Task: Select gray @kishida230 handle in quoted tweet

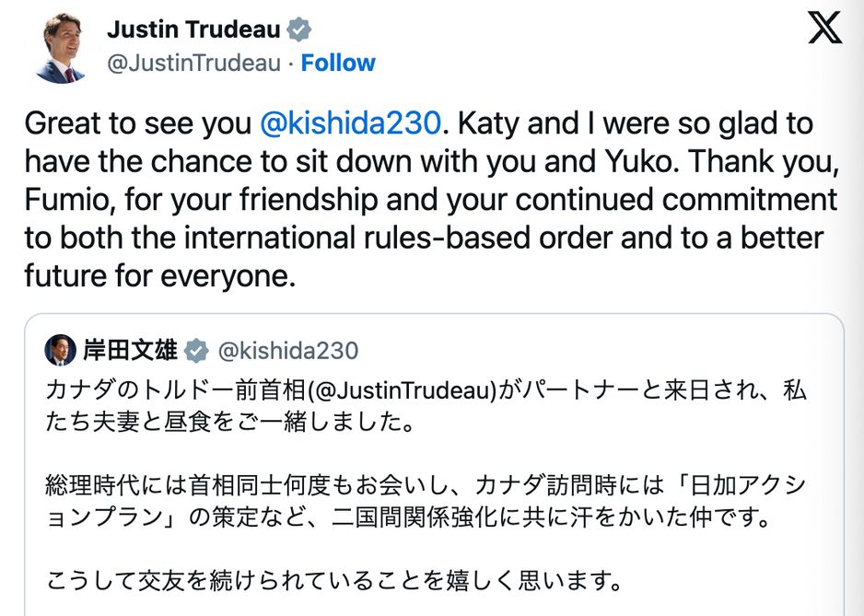Action: [x=286, y=351]
